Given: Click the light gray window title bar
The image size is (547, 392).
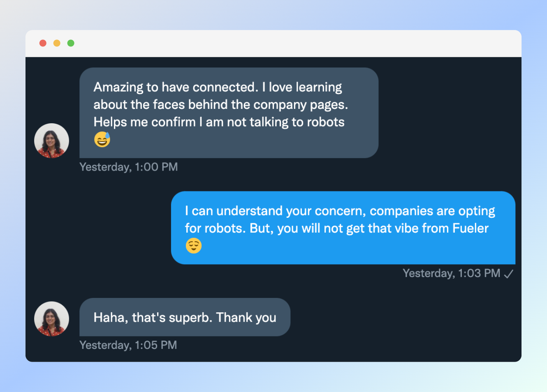Looking at the screenshot, I should point(273,43).
